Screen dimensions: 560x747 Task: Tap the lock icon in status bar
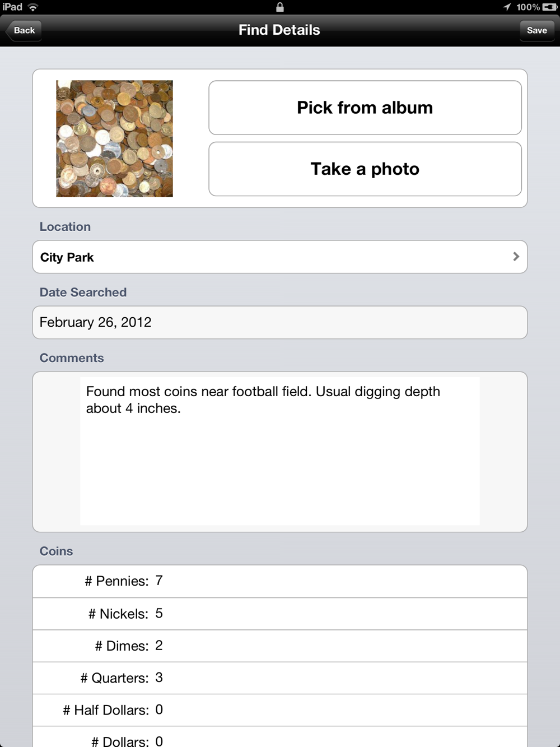pyautogui.click(x=280, y=7)
